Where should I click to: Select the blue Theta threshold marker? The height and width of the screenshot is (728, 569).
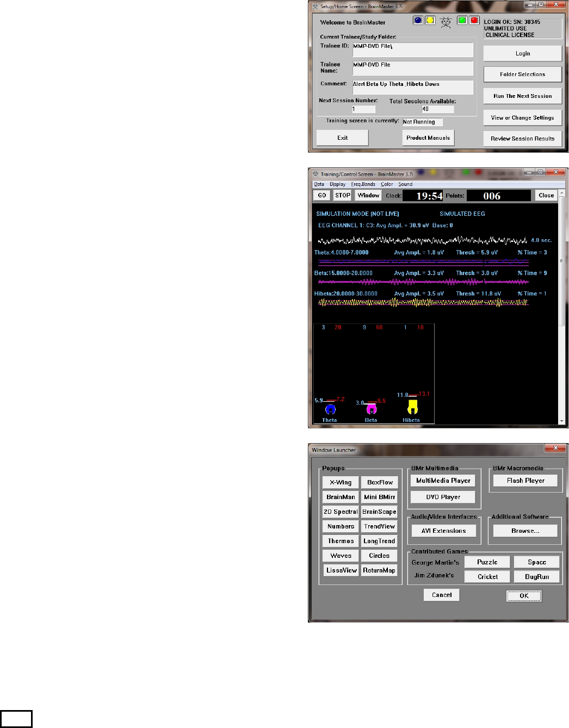click(330, 410)
